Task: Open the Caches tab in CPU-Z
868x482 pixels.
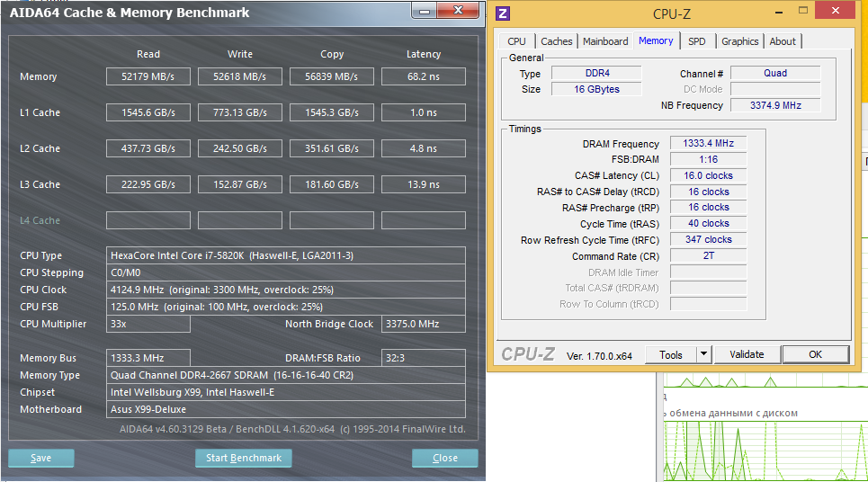Action: [x=557, y=41]
